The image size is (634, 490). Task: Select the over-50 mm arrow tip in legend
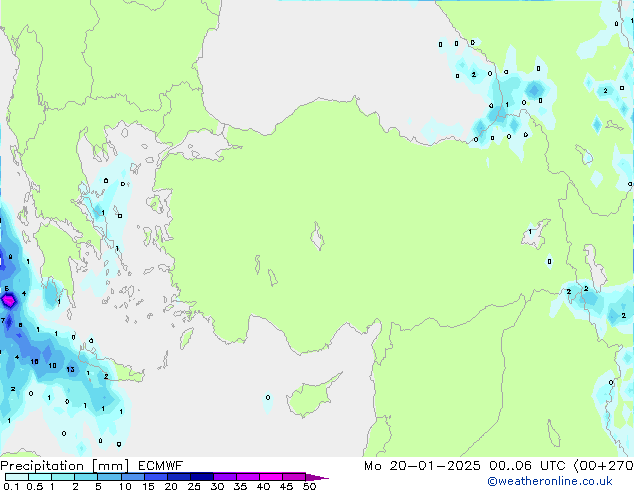coord(317,477)
